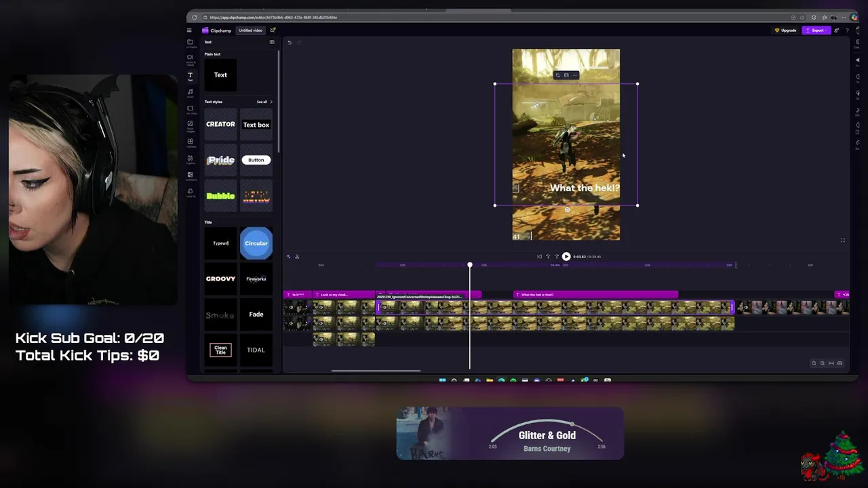Screen dimensions: 868x488
Task: Expand Text styles with See all
Action: pos(264,102)
